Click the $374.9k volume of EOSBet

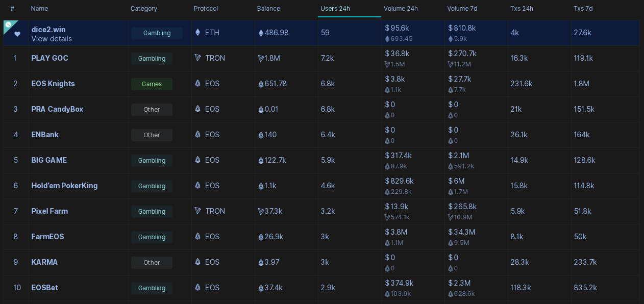click(x=399, y=283)
